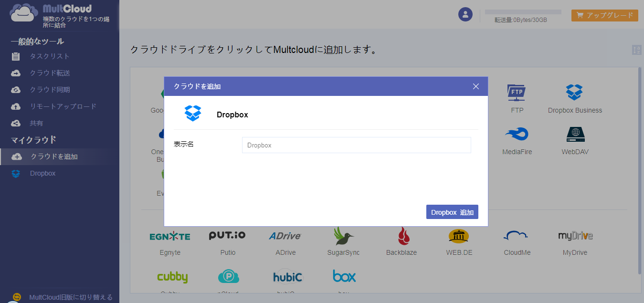Viewport: 644px width, 303px height.
Task: Click the Dropbox logo in the dialog
Action: [193, 113]
